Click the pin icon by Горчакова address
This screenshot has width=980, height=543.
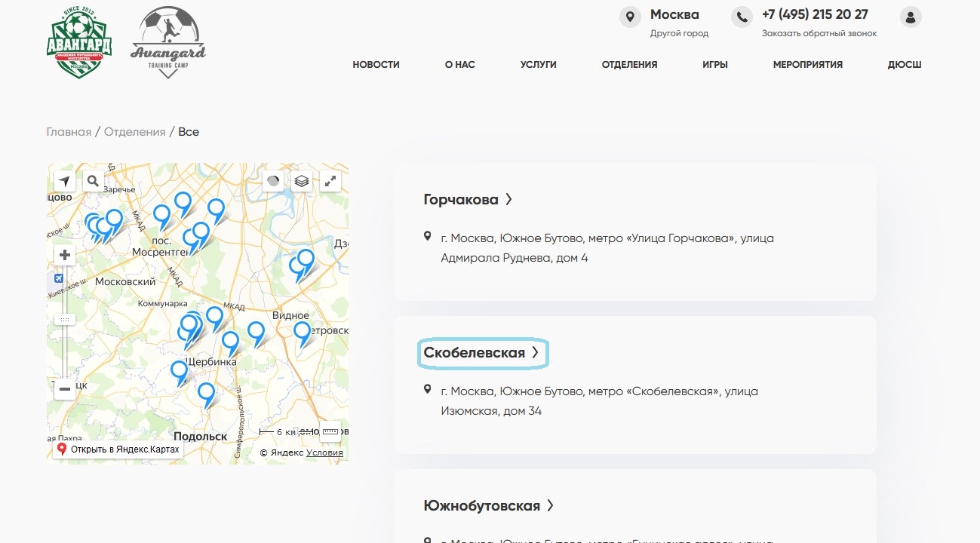click(428, 238)
